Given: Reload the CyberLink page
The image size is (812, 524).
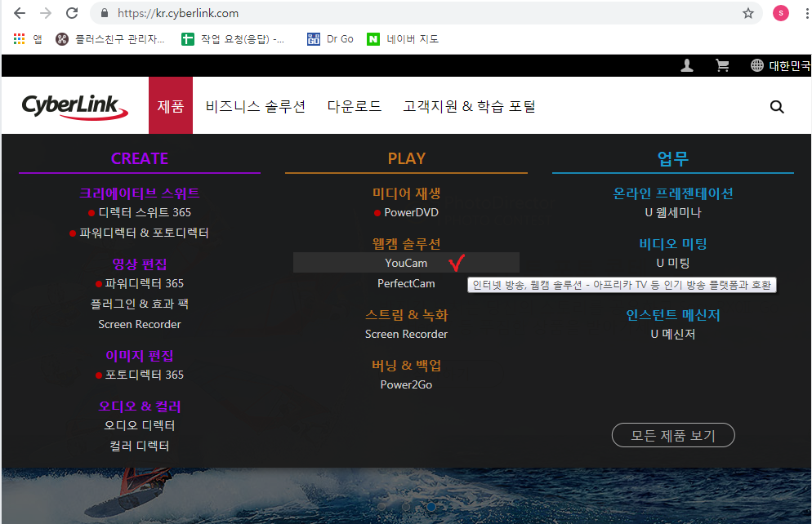Looking at the screenshot, I should click(x=72, y=13).
